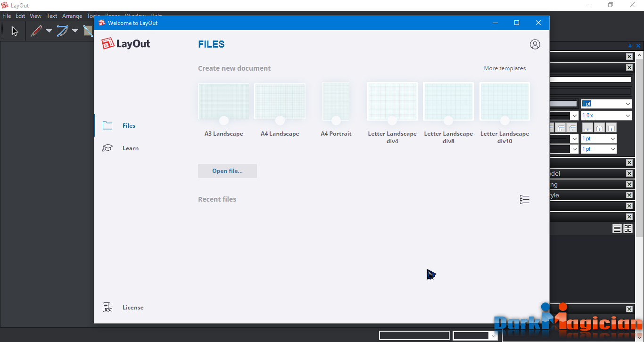The height and width of the screenshot is (342, 644).
Task: Pick the Arc drawing tool
Action: [x=63, y=31]
